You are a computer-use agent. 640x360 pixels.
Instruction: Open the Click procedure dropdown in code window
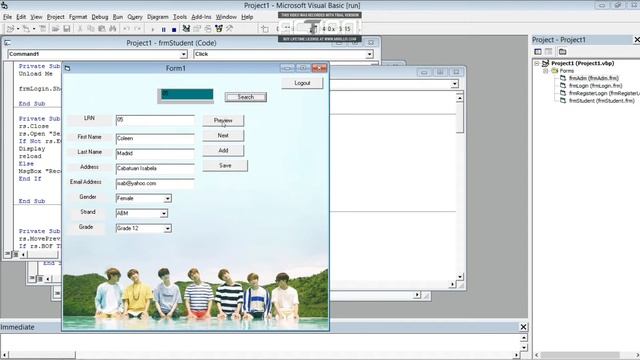369,54
